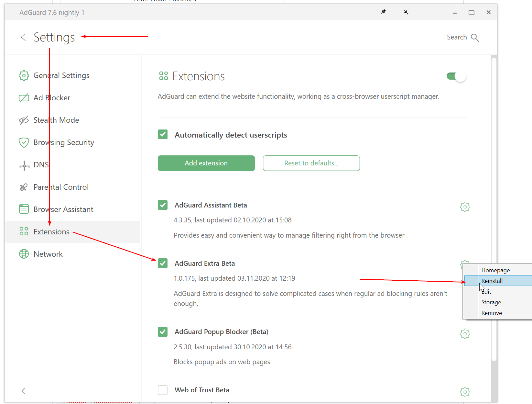Screen dimensions: 532x404
Task: Click the Add extension button
Action: [206, 163]
